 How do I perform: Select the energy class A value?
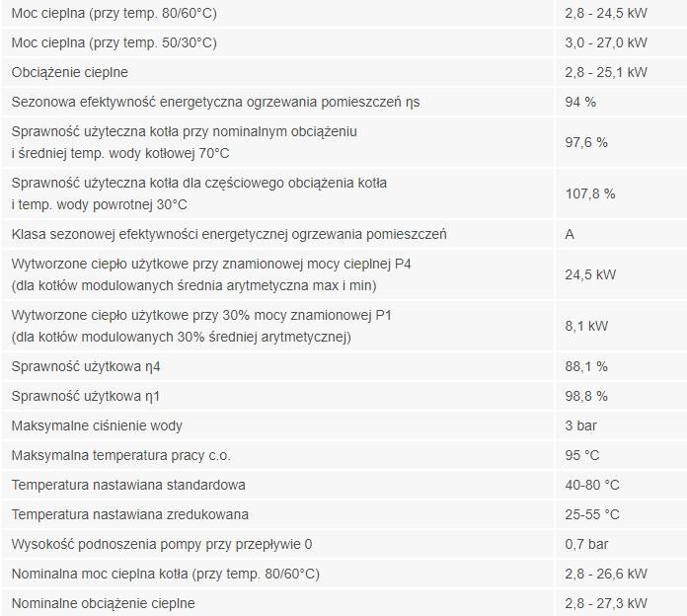pos(570,234)
